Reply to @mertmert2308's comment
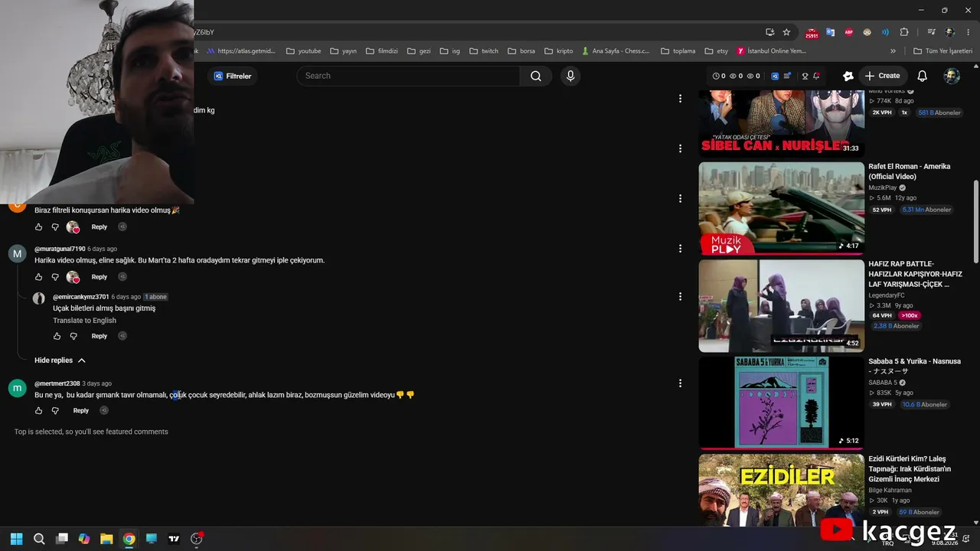Screen dimensions: 980x551 point(81,411)
